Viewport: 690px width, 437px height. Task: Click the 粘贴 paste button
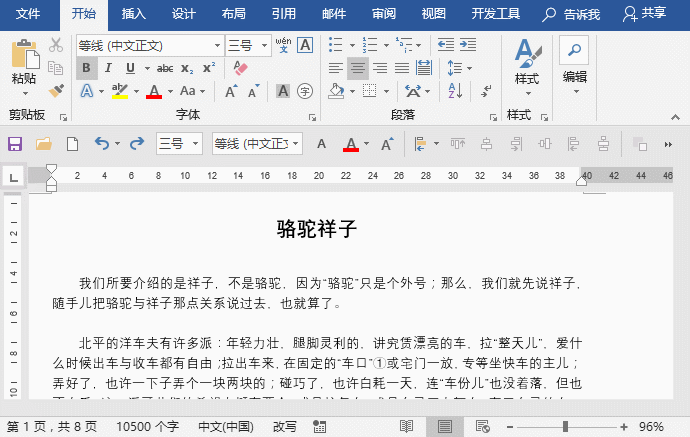(24, 62)
